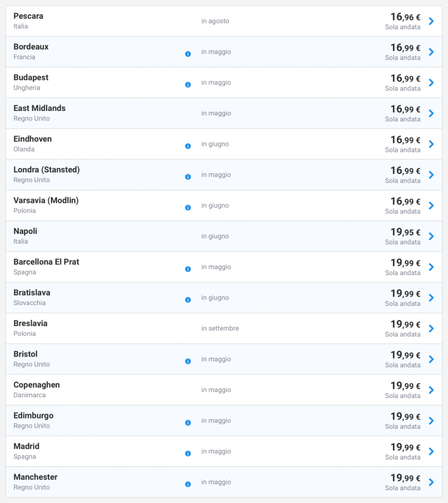Click the 'in settembre' label on Breslavia row
The width and height of the screenshot is (448, 503).
[x=220, y=328]
